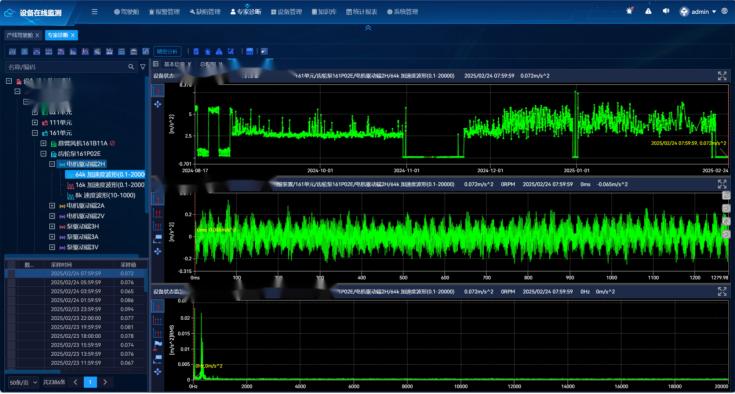
Task: Click the favorites star icon in the header
Action: (x=630, y=11)
